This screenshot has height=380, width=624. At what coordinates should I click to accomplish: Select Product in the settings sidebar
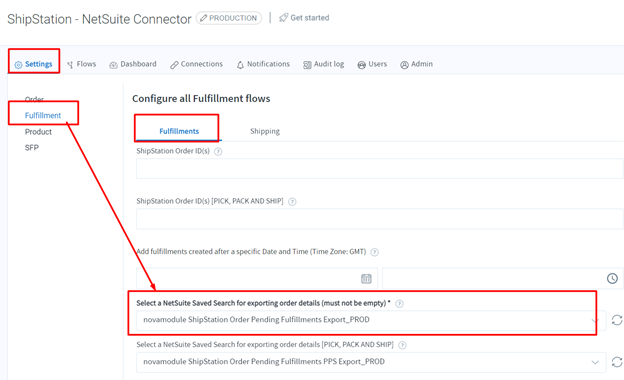pos(38,132)
